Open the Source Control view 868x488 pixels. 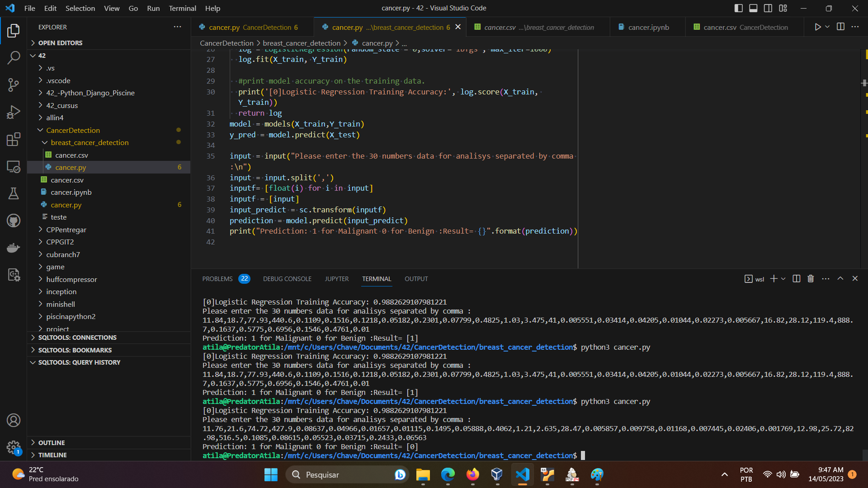click(14, 85)
